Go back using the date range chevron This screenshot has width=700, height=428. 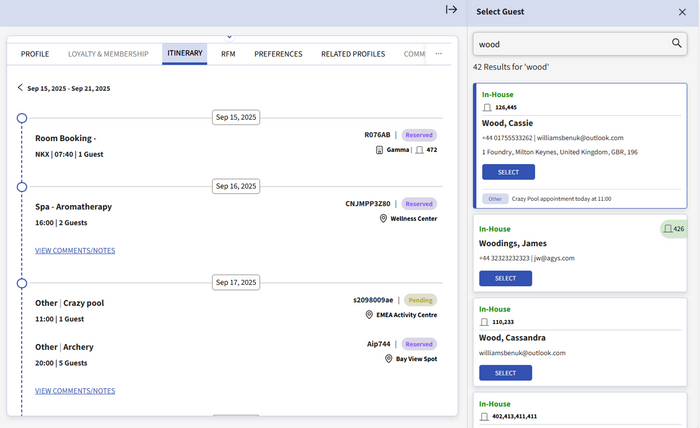(20, 88)
